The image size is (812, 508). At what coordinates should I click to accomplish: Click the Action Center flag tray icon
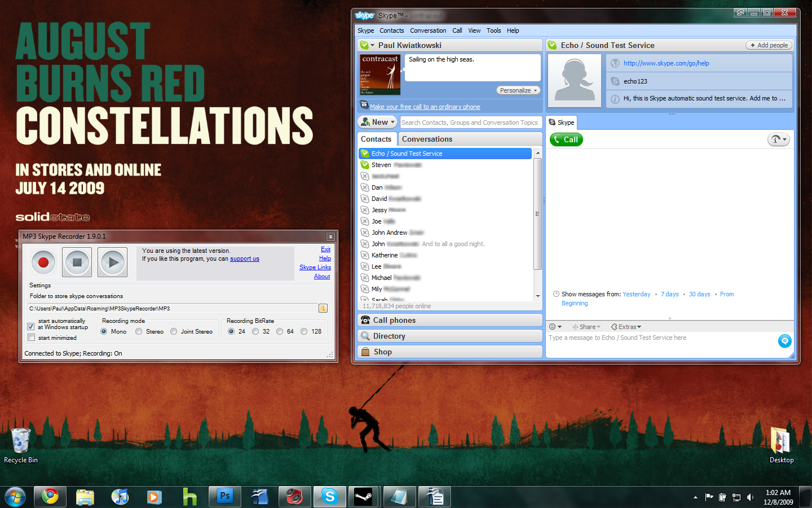709,497
